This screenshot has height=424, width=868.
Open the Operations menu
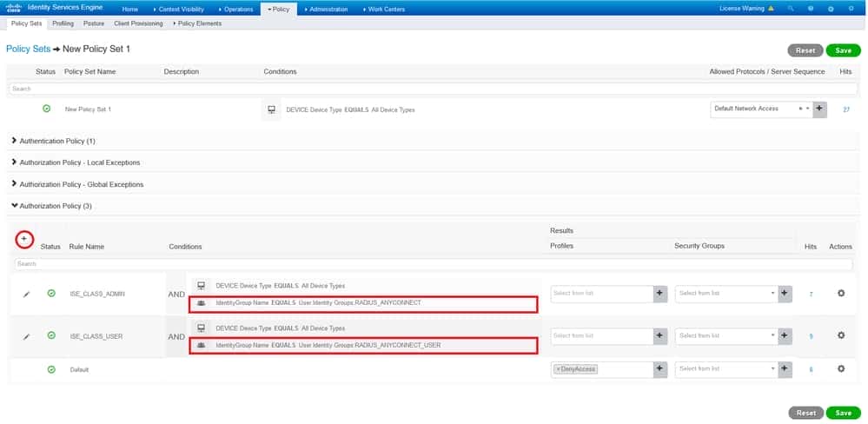click(235, 10)
